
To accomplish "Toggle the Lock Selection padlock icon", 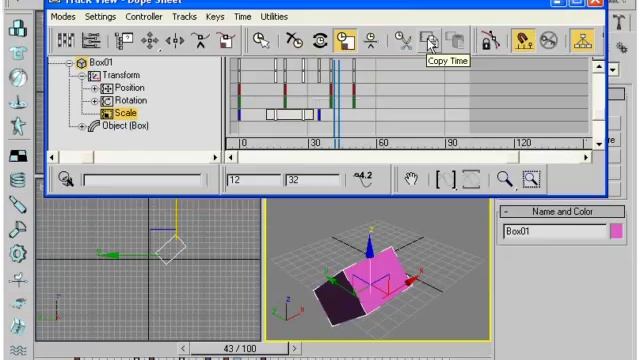I will tap(490, 40).
